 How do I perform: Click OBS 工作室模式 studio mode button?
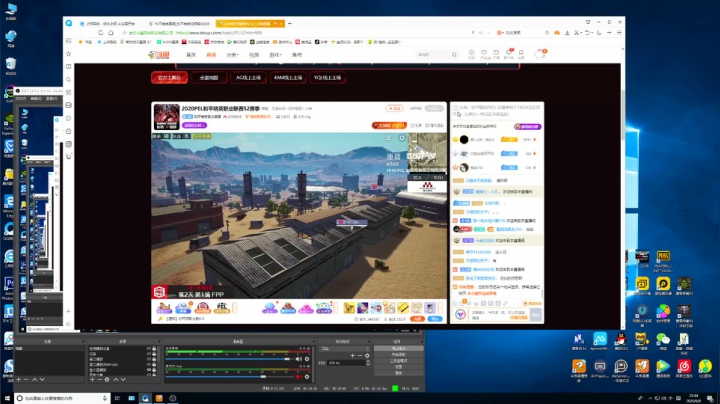(399, 361)
